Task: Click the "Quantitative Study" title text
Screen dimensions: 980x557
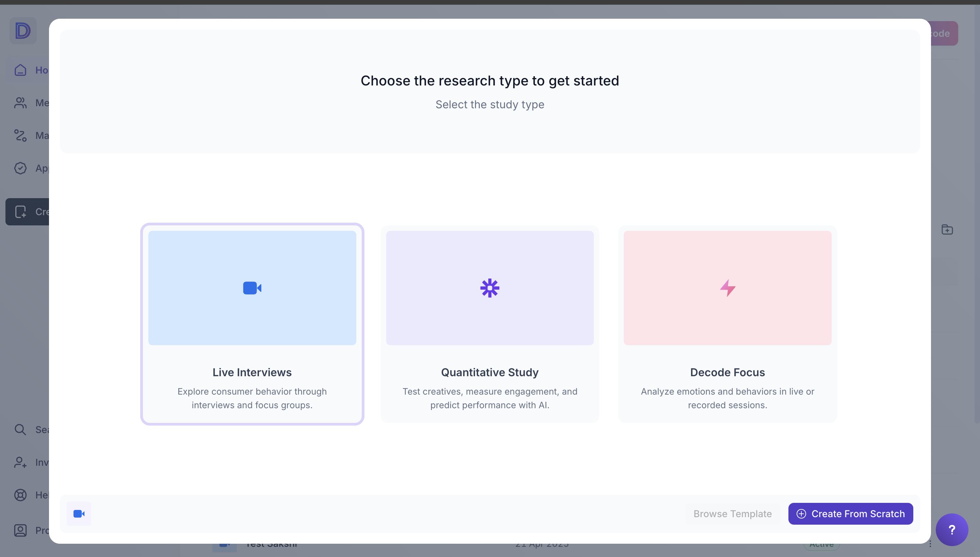Action: pos(490,372)
